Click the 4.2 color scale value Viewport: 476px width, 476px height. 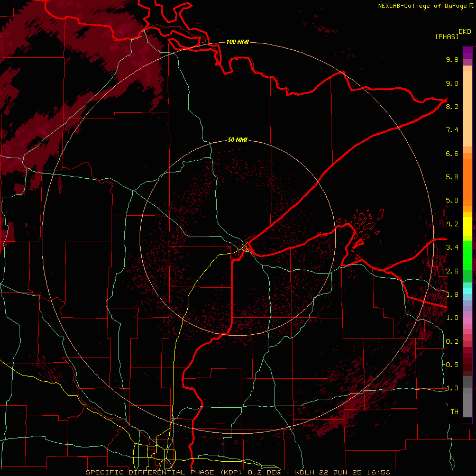pos(452,224)
